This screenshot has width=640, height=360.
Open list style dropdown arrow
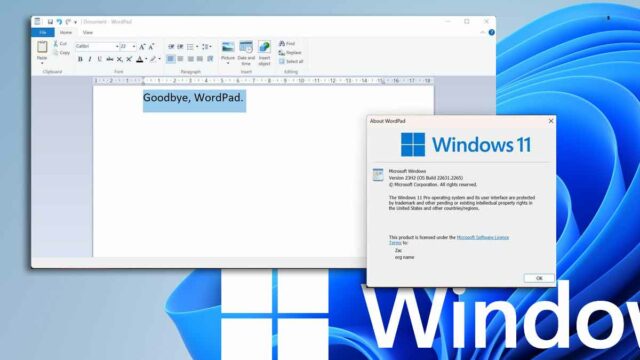[197, 47]
